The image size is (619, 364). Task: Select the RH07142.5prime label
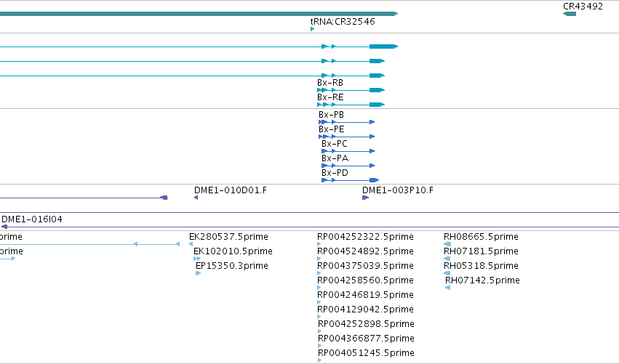click(x=482, y=280)
